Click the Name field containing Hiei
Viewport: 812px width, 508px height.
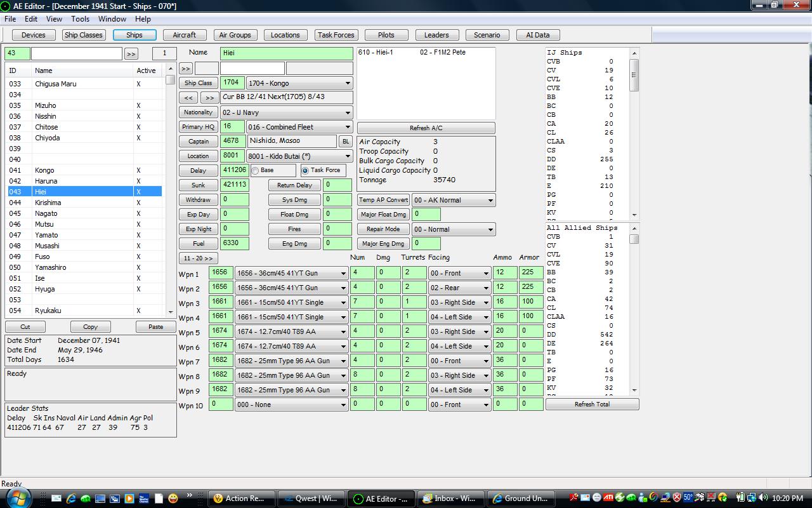286,53
